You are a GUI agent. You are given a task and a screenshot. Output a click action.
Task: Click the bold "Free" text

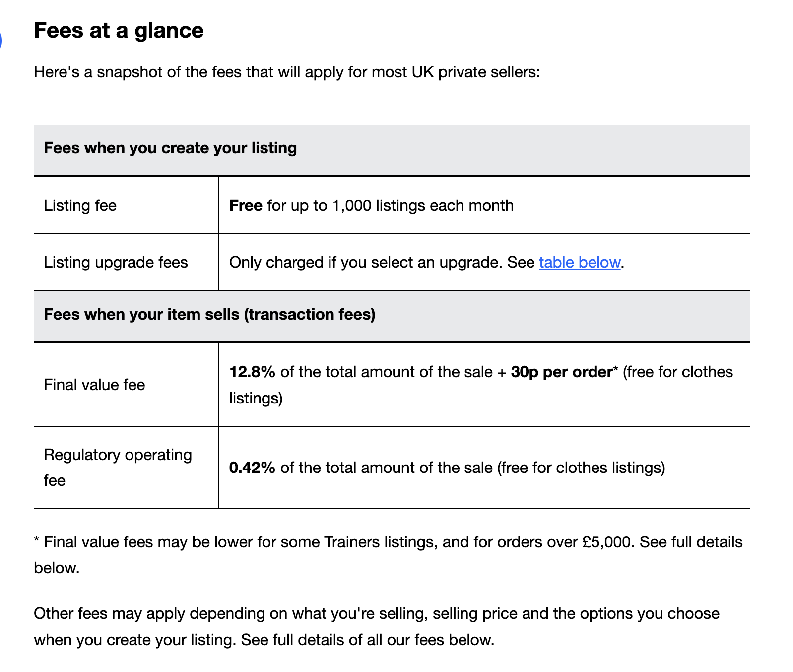click(246, 205)
